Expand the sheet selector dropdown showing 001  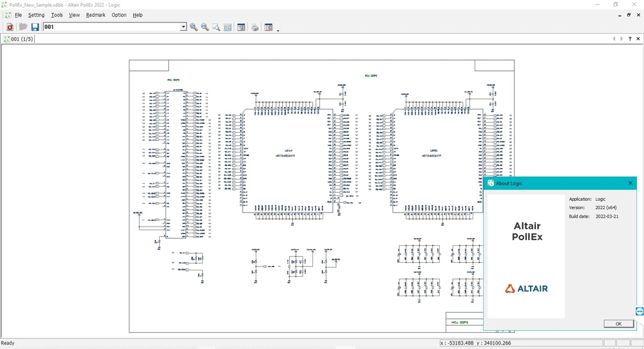184,27
